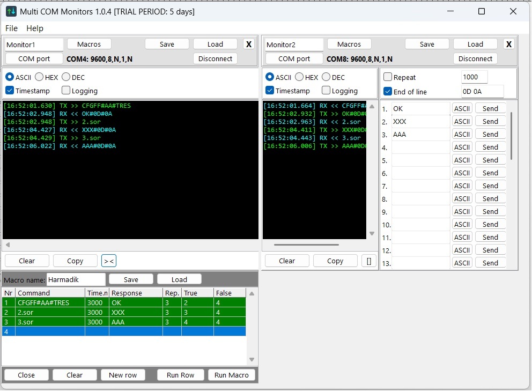Image resolution: width=532 pixels, height=392 pixels.
Task: Enable Logging in Monitor1
Action: click(x=66, y=91)
